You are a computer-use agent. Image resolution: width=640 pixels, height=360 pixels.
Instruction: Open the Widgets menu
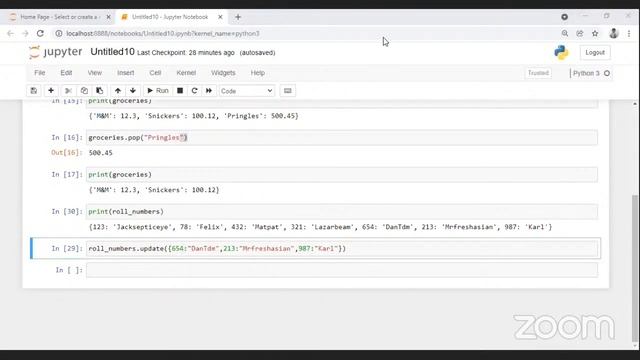point(223,73)
